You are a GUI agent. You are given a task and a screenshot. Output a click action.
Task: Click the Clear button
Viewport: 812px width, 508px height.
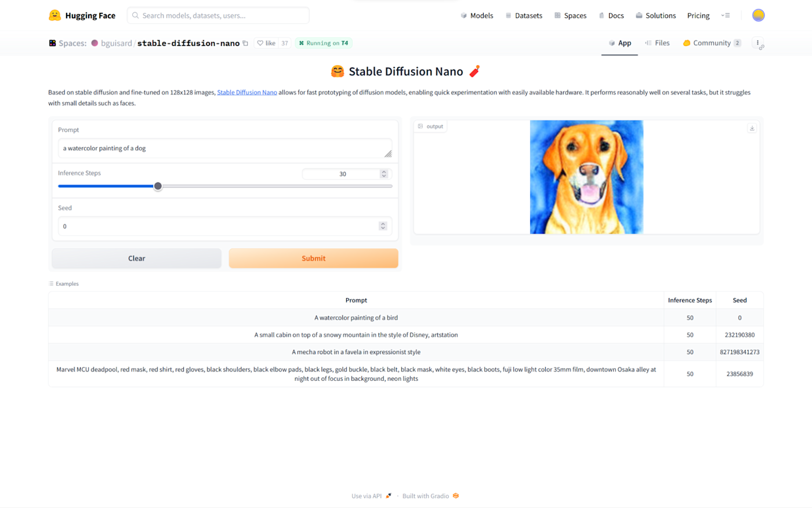click(137, 258)
